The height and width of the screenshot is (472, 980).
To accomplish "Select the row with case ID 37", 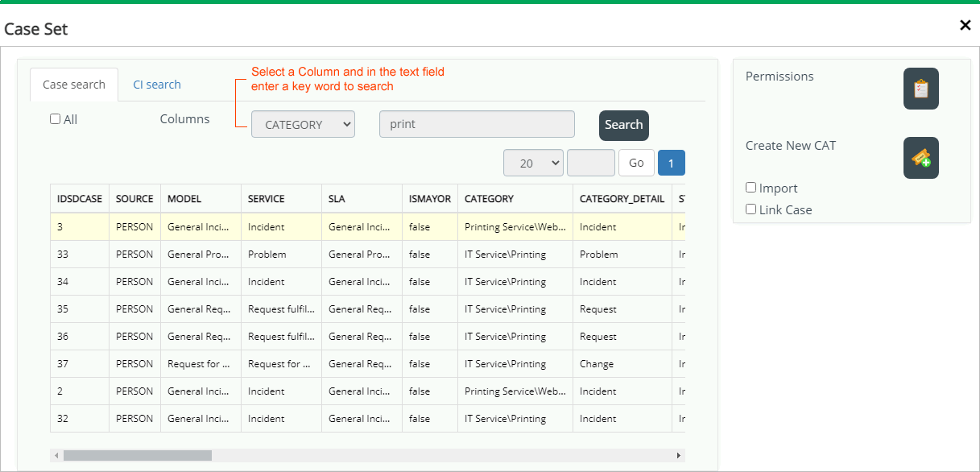I will click(x=367, y=364).
